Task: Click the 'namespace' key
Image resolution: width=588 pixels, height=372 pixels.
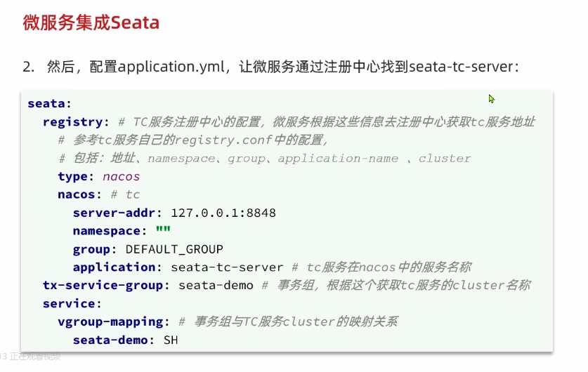Action: point(106,231)
